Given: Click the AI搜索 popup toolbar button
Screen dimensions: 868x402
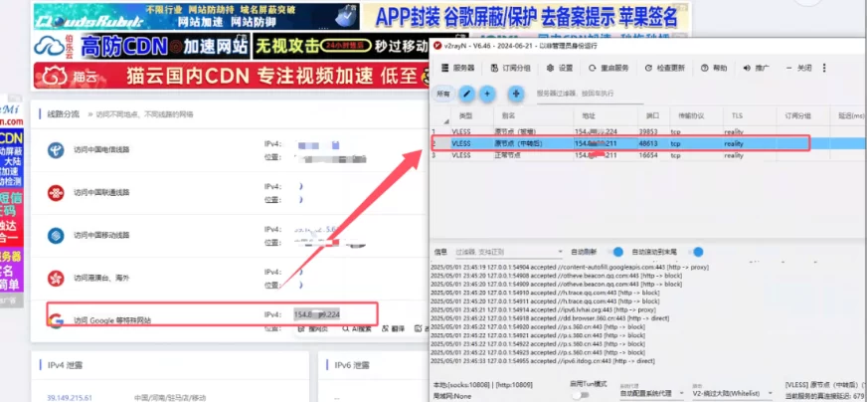Looking at the screenshot, I should [x=357, y=329].
